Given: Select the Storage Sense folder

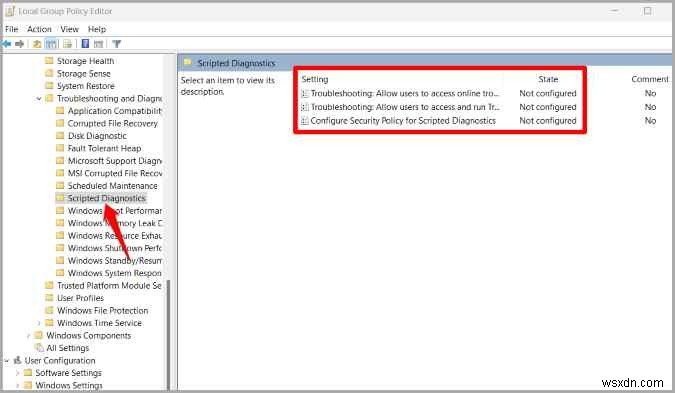Looking at the screenshot, I should click(x=84, y=74).
